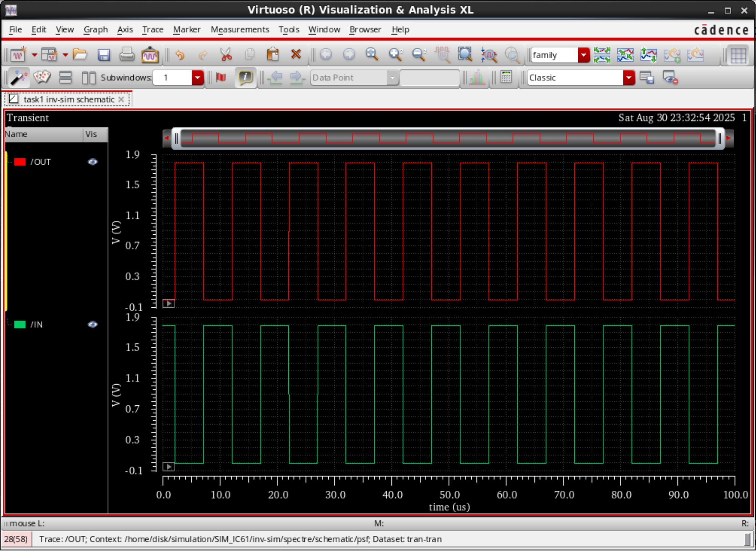The image size is (756, 551).
Task: Click the right handle of zoom scrollbar
Action: 719,139
